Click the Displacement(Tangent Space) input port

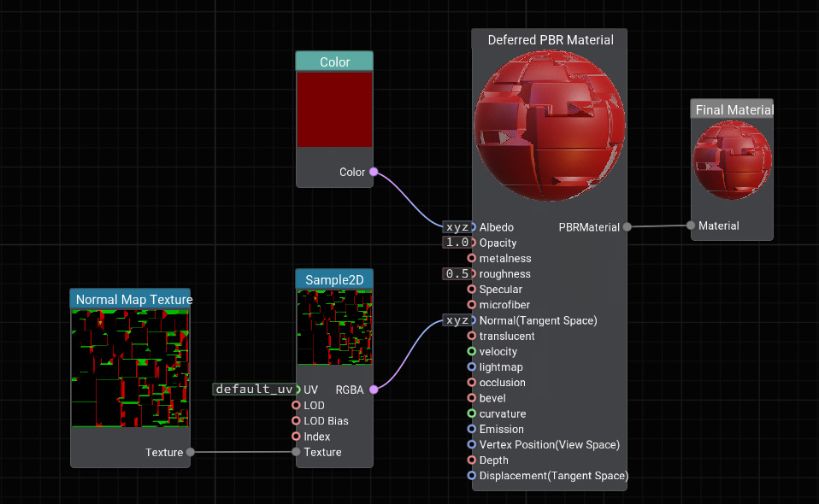[x=472, y=475]
